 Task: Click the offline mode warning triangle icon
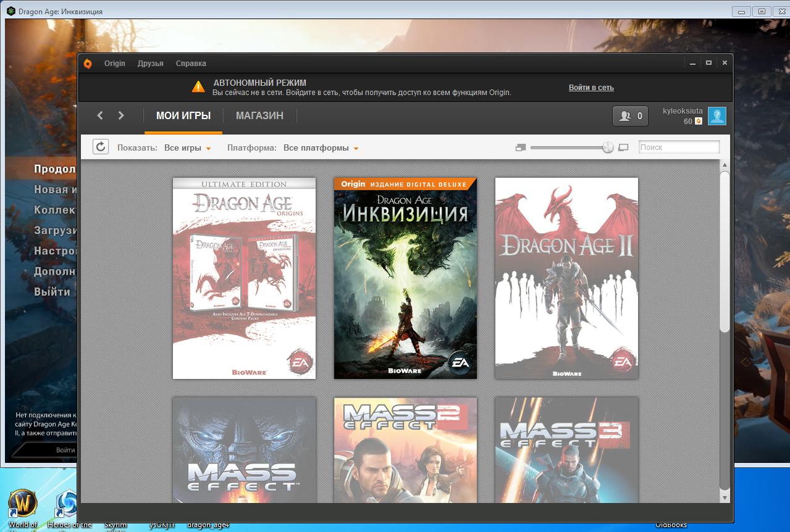pos(198,87)
